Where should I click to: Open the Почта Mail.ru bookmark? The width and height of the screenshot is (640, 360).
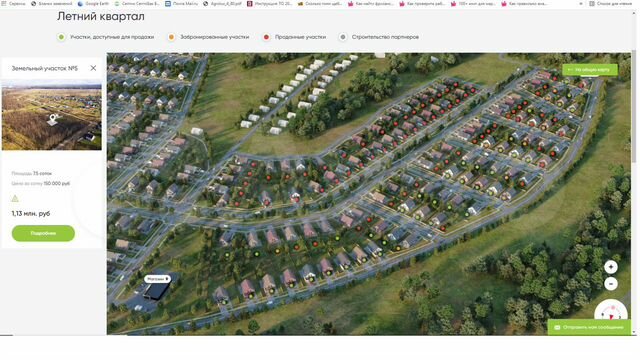181,3
